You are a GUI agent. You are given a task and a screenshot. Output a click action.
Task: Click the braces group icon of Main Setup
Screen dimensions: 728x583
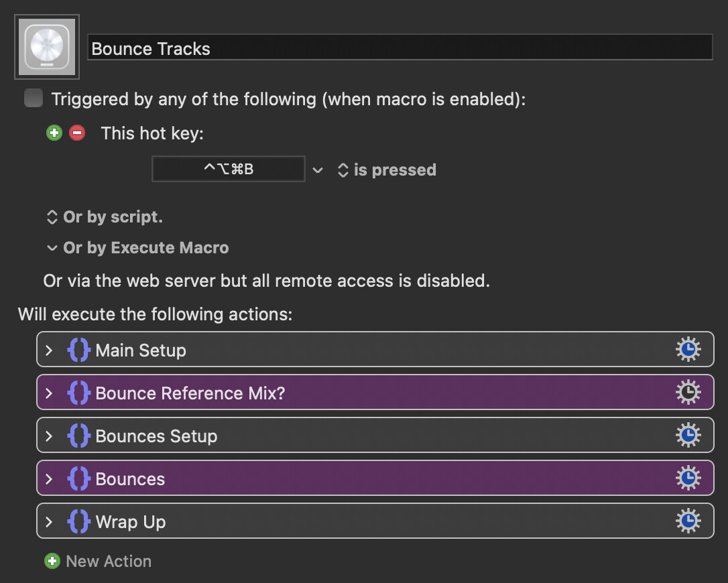coord(78,350)
